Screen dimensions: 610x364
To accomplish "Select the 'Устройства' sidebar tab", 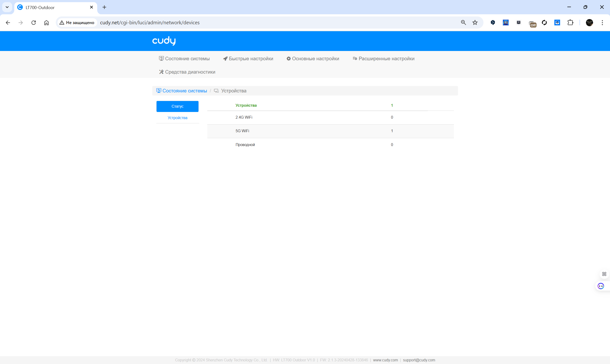I will pyautogui.click(x=177, y=118).
